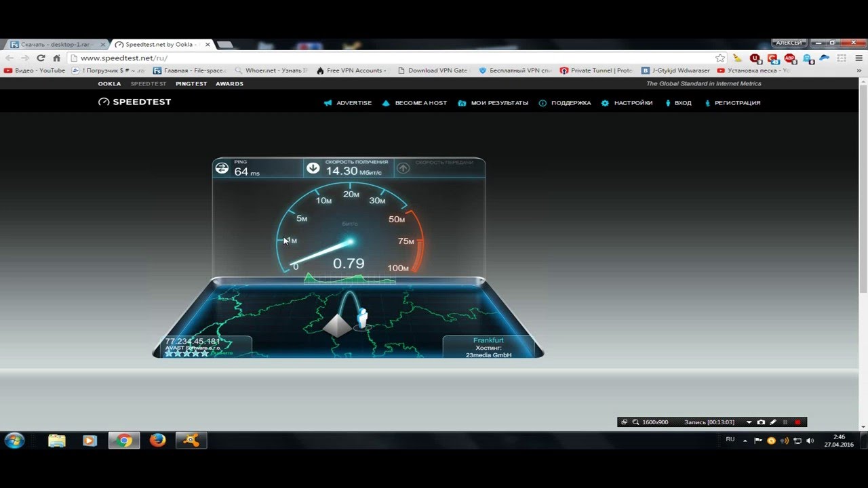Click the five-star rating under IP
This screenshot has width=868, height=488.
(x=186, y=353)
